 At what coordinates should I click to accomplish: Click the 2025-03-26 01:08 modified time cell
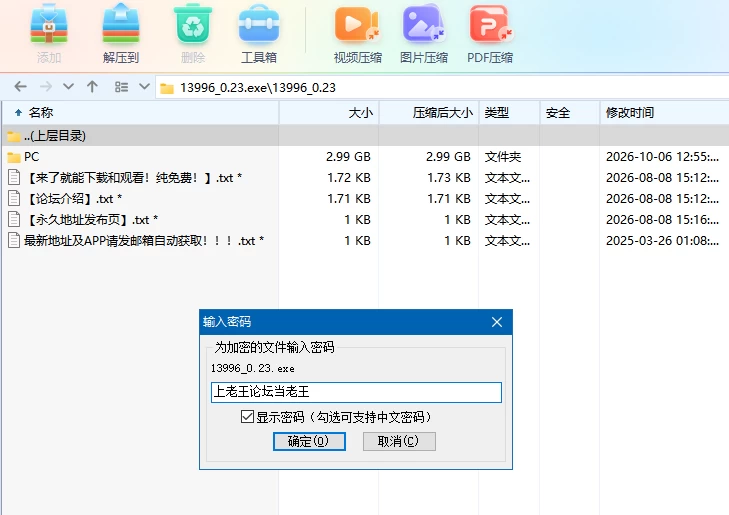pyautogui.click(x=662, y=240)
